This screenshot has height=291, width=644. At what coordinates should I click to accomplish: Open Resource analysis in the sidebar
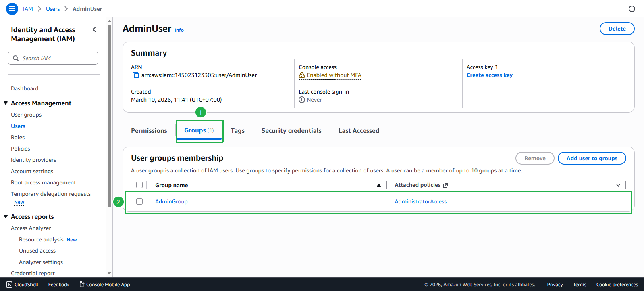41,239
